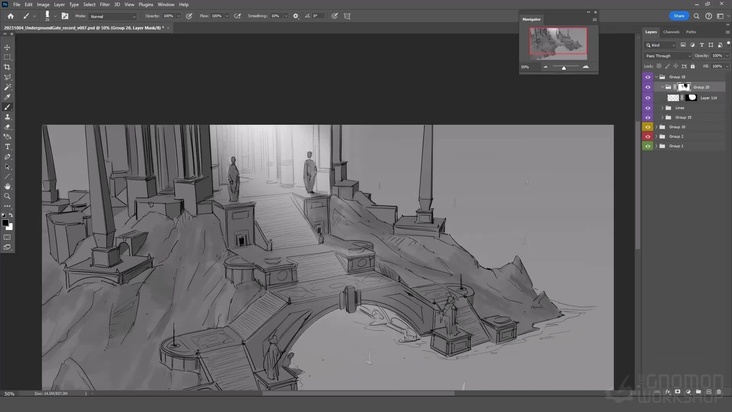Viewport: 732px width, 412px height.
Task: Choose the Zoom tool
Action: click(7, 196)
